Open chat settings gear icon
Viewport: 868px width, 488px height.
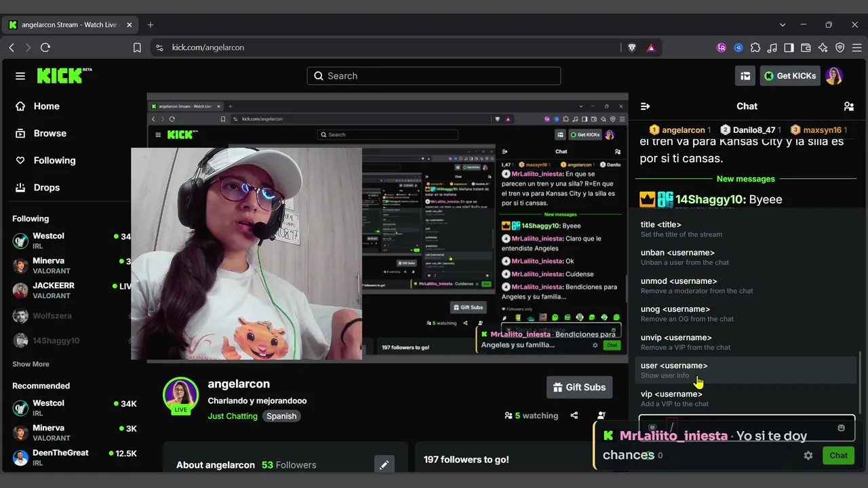click(808, 455)
